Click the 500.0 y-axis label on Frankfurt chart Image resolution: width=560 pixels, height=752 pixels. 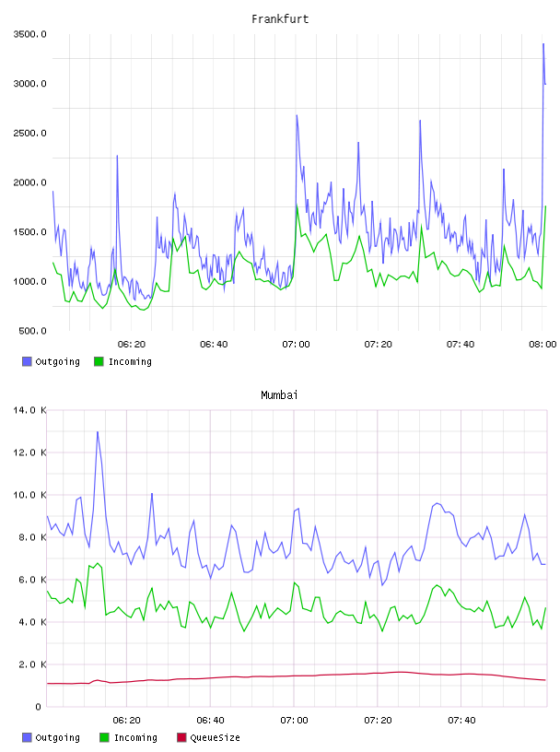coord(32,331)
